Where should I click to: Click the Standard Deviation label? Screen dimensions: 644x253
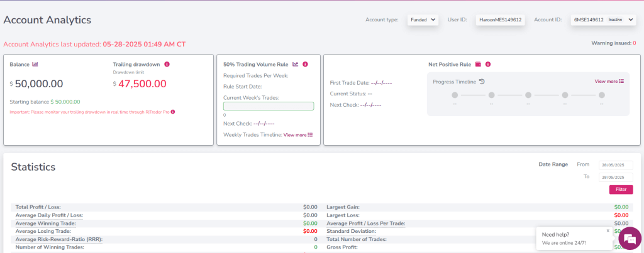click(x=351, y=231)
